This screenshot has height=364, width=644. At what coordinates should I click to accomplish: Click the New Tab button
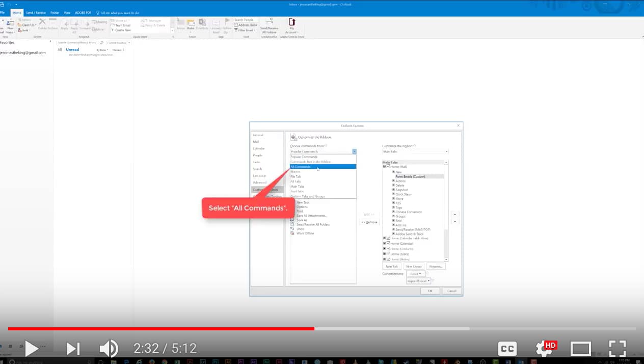tap(391, 266)
